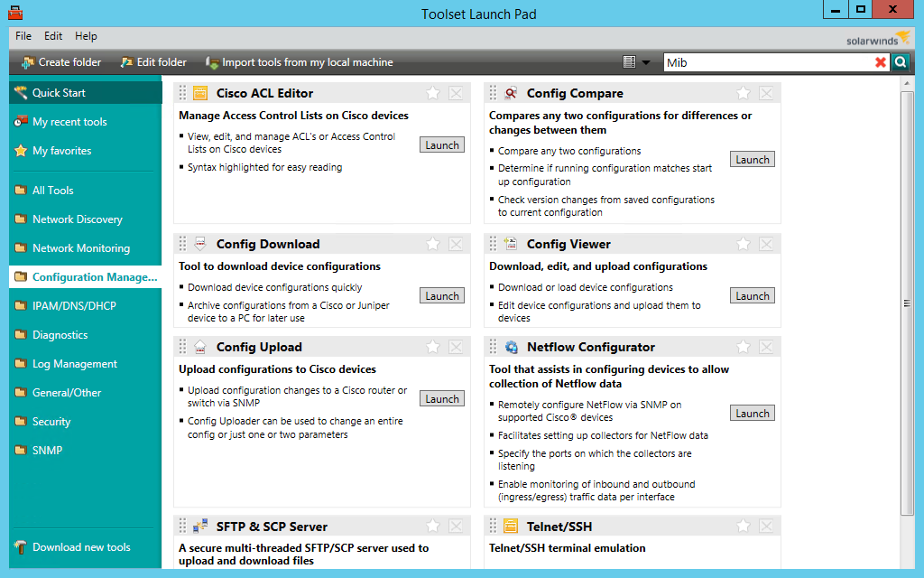Launch the Config Viewer tool

[752, 295]
